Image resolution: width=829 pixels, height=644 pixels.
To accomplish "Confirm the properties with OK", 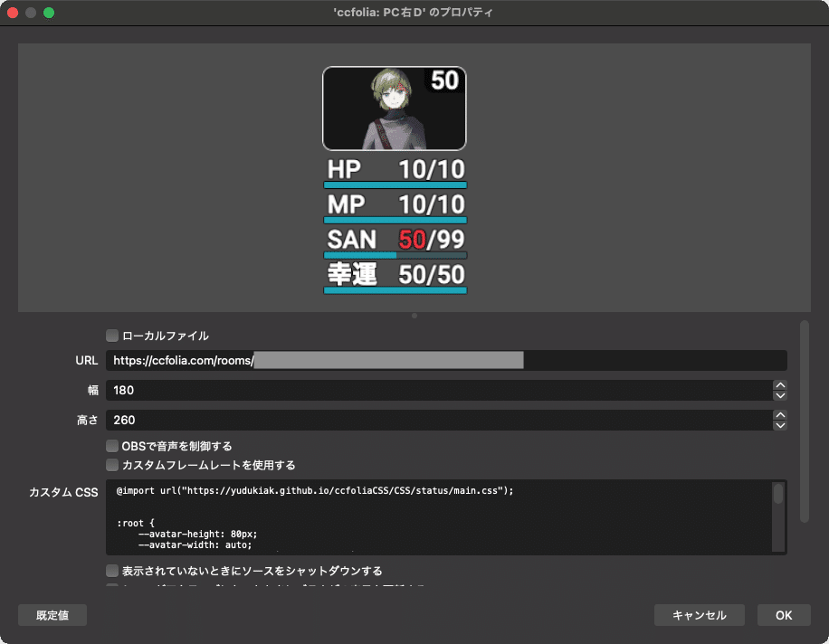I will [783, 615].
